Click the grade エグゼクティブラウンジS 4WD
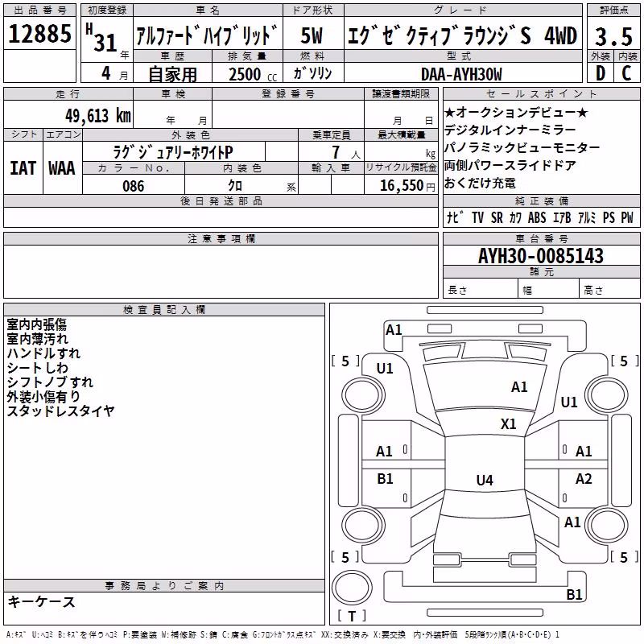Image resolution: width=644 pixels, height=644 pixels. click(x=462, y=35)
